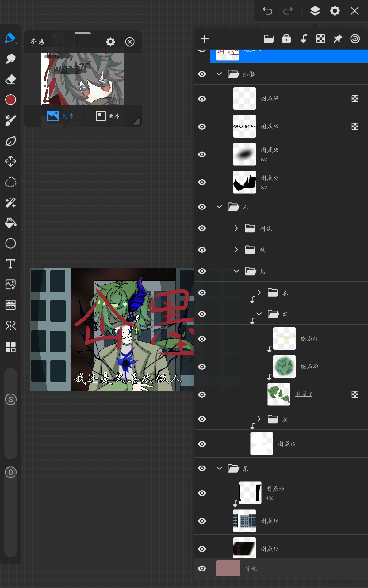The height and width of the screenshot is (588, 368).
Task: Hide 图层38 layer via eye icon
Action: pos(202,154)
